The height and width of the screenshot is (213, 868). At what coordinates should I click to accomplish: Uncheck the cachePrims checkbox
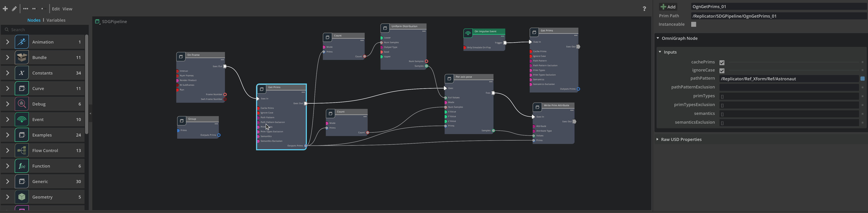722,62
